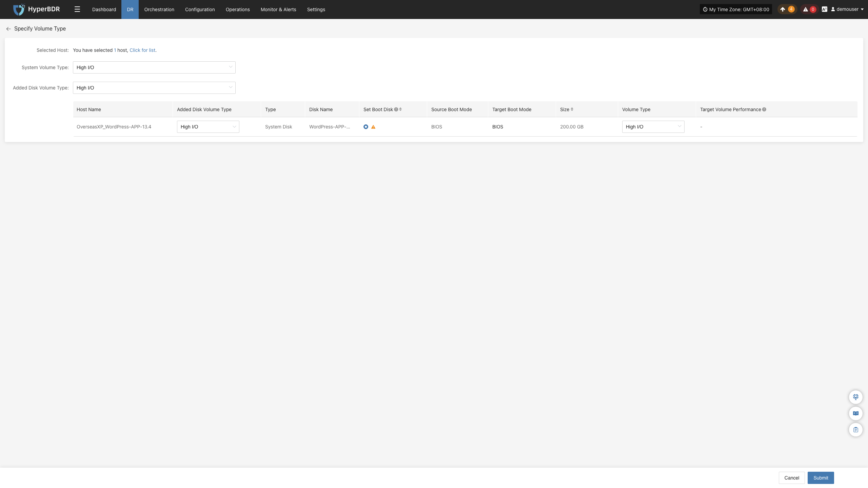Toggle the hamburger menu icon
Viewport: 868px width, 488px height.
[77, 9]
